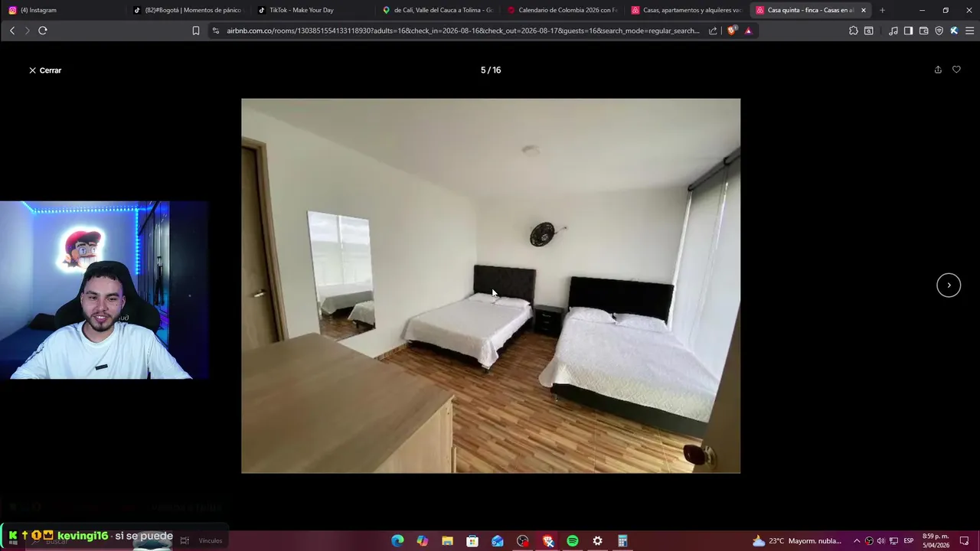Click the streamer webcam overlay
Image resolution: width=980 pixels, height=551 pixels.
pyautogui.click(x=104, y=290)
